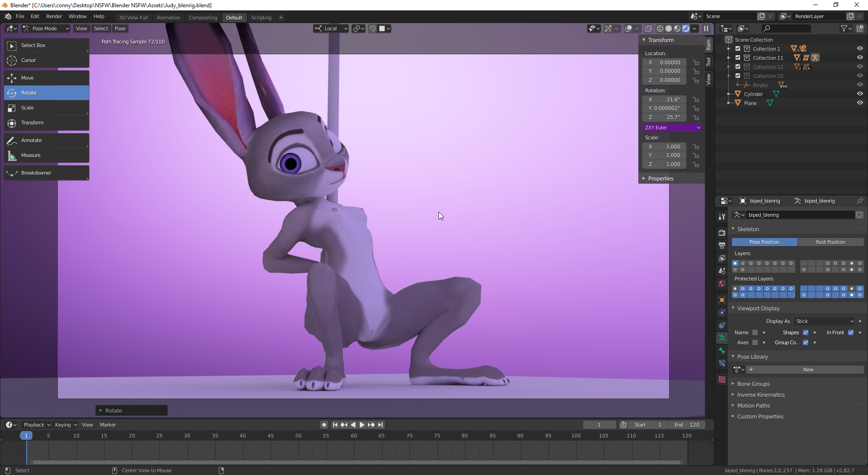
Task: Disable the In Front checkbox
Action: point(851,332)
